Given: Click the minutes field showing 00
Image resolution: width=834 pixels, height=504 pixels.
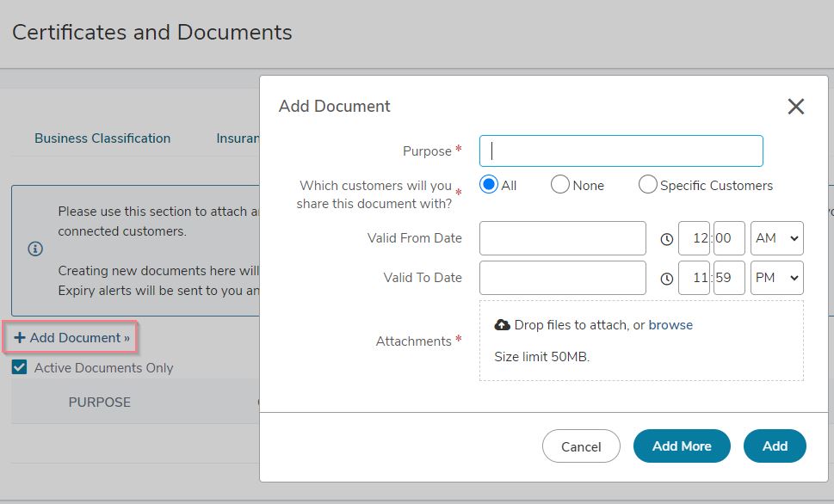Looking at the screenshot, I should click(729, 238).
